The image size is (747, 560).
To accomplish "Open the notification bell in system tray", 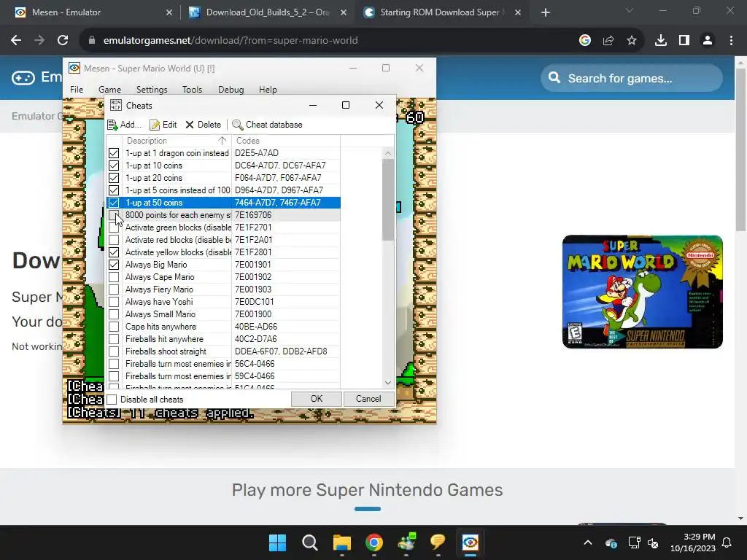I will click(x=727, y=542).
